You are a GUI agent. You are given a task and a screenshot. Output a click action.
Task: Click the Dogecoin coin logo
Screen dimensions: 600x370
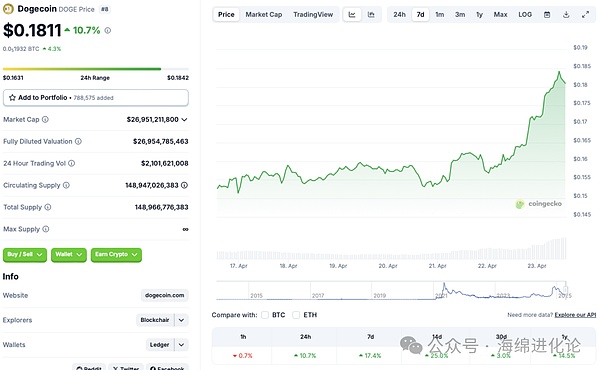tap(8, 9)
